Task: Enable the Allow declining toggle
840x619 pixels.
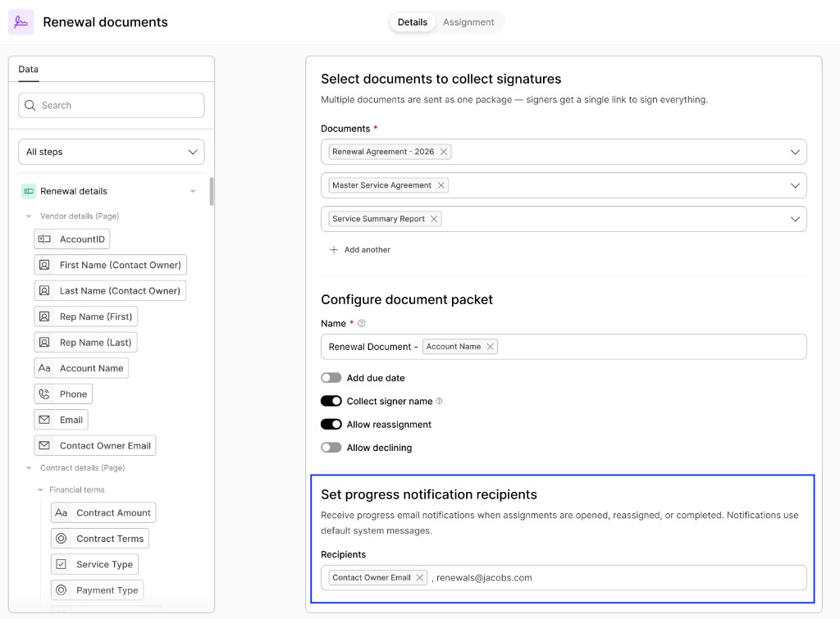Action: coord(331,448)
